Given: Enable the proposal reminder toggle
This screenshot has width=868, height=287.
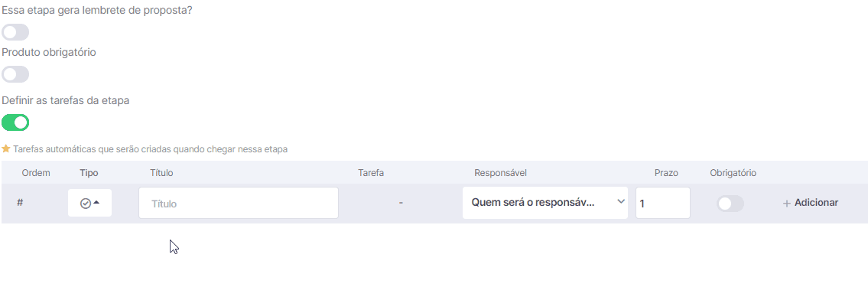Looking at the screenshot, I should (15, 32).
